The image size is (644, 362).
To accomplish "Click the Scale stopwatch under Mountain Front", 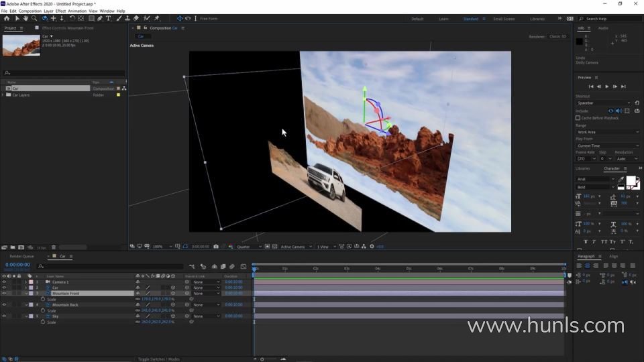I will [x=44, y=299].
